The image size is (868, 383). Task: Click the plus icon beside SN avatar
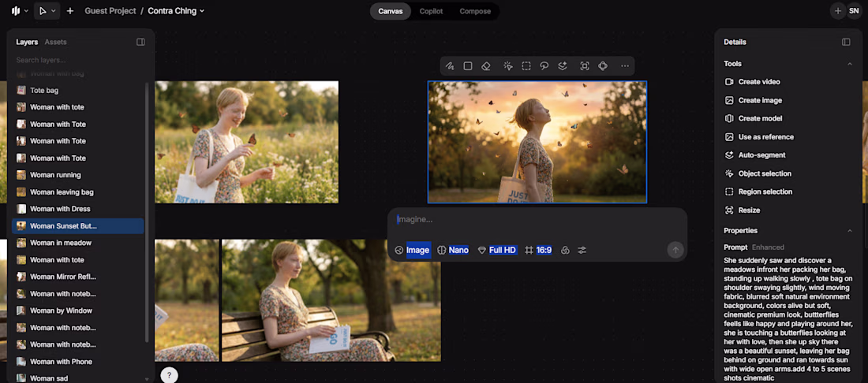coord(837,11)
